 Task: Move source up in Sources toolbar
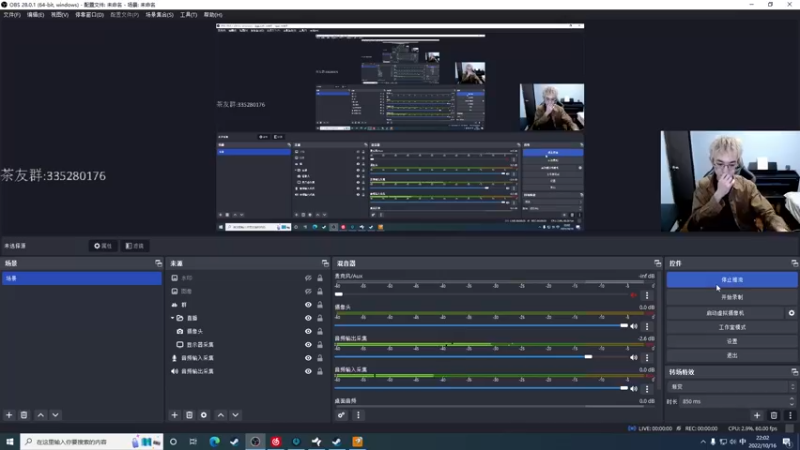221,415
